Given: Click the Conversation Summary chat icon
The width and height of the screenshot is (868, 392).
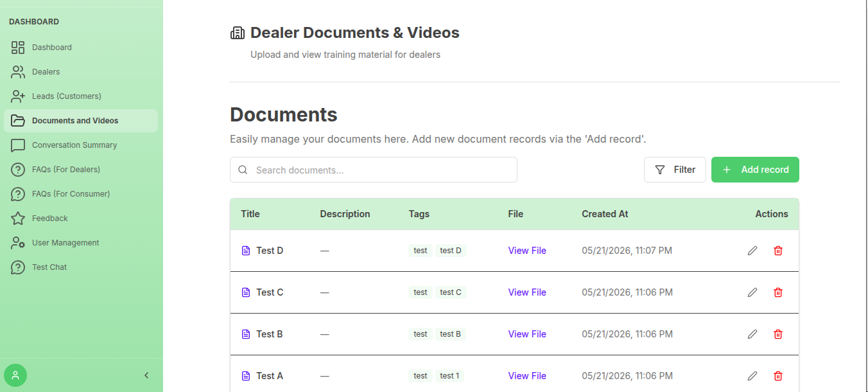Looking at the screenshot, I should [18, 145].
